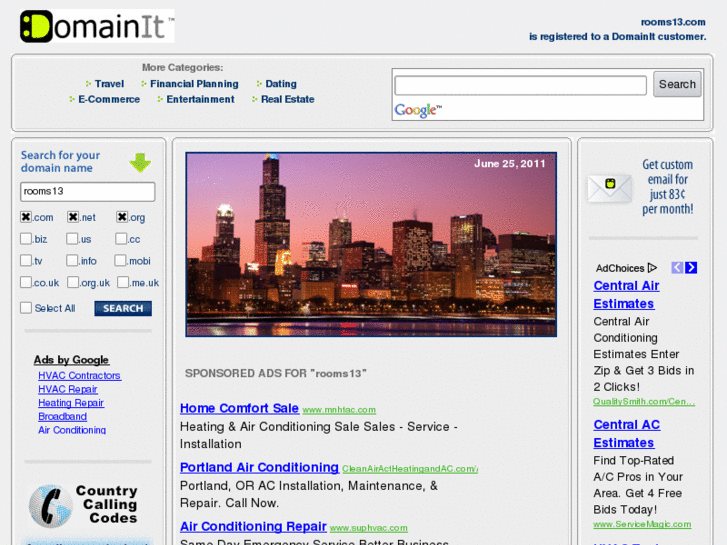Click the green download arrow icon

140,163
